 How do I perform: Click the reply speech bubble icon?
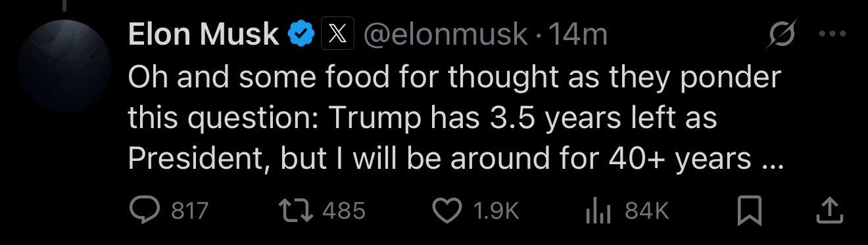143,210
